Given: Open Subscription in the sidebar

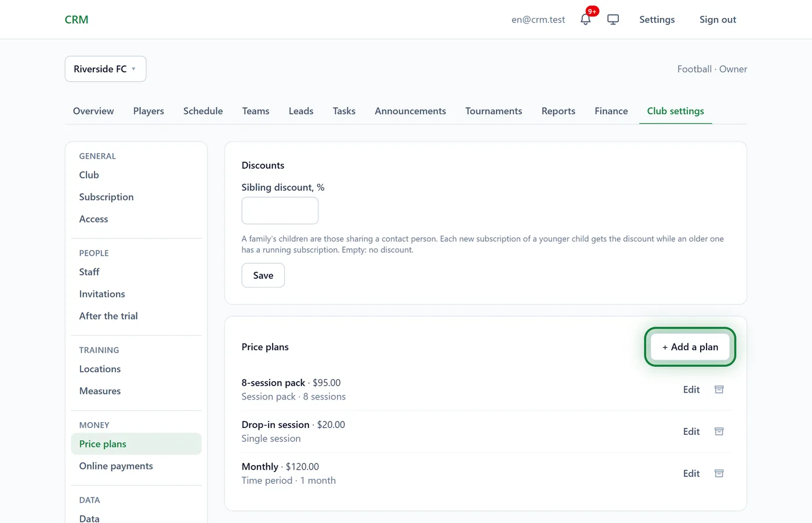Looking at the screenshot, I should (x=136, y=197).
